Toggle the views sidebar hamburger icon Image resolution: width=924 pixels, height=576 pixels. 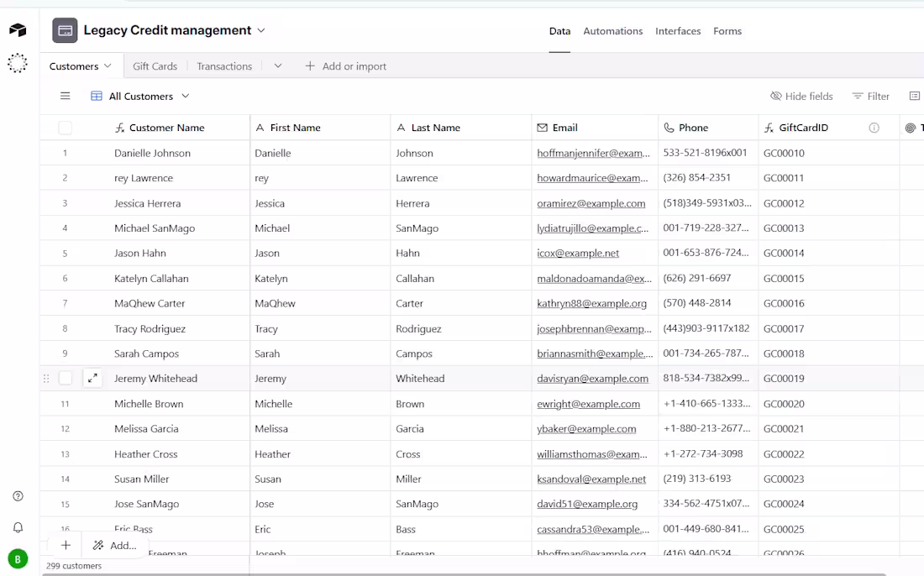65,96
